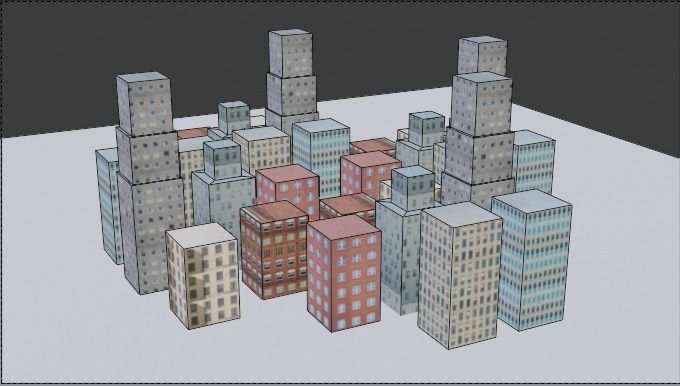
Task: Select the dark brown-red brick building with white-trimmed windows
Action: tap(274, 250)
